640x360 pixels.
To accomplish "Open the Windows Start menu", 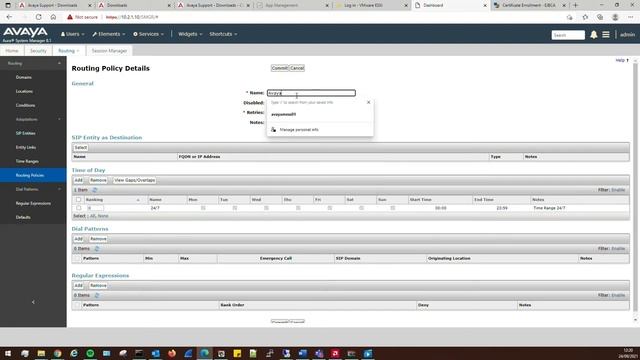I will pos(8,353).
